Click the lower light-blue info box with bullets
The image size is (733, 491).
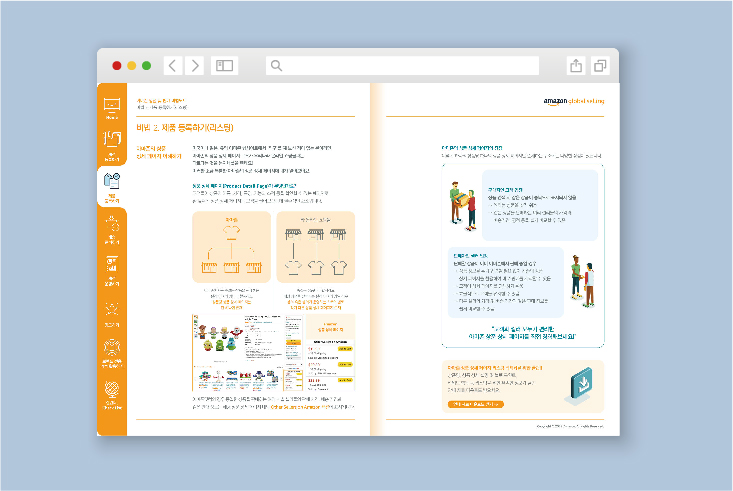coord(506,282)
